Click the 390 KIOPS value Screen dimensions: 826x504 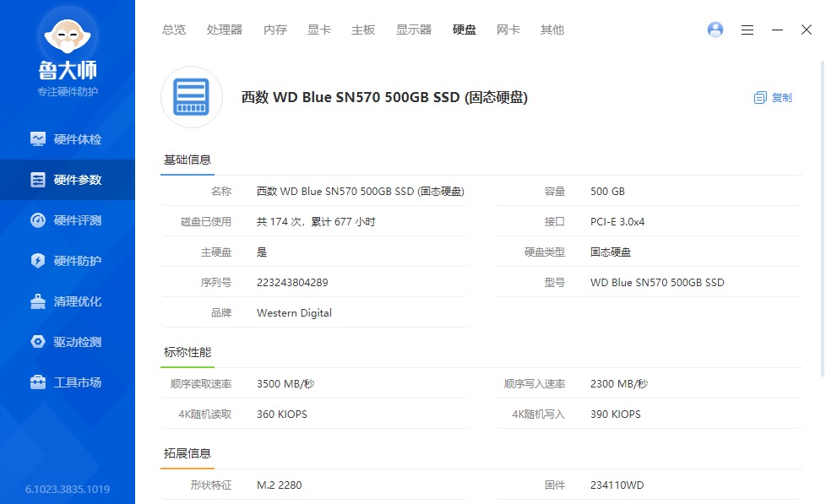[616, 415]
